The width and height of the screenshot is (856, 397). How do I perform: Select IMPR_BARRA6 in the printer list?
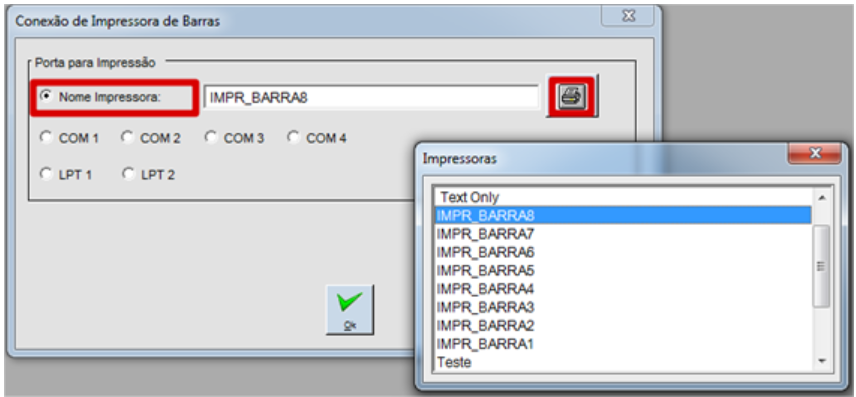[x=622, y=253]
